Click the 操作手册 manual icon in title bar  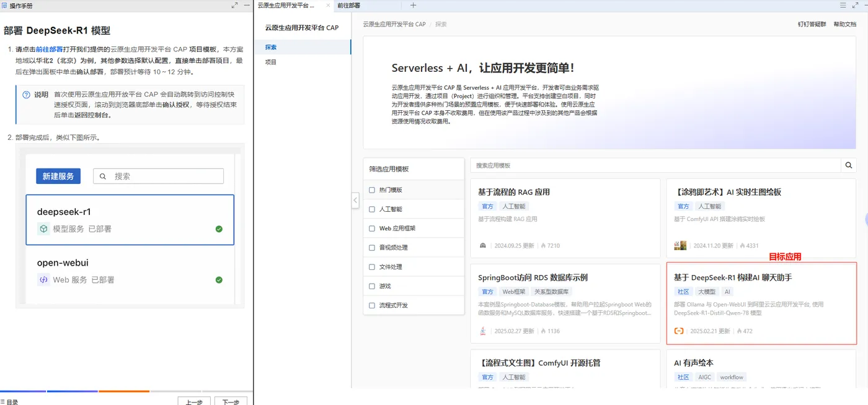(5, 5)
